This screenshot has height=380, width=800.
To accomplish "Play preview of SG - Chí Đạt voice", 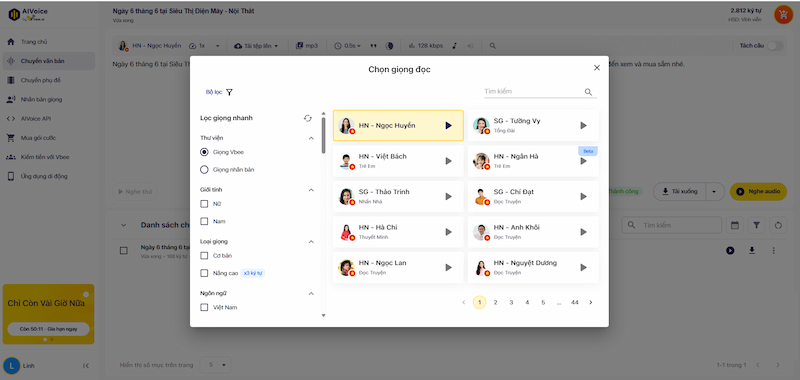I will click(584, 196).
